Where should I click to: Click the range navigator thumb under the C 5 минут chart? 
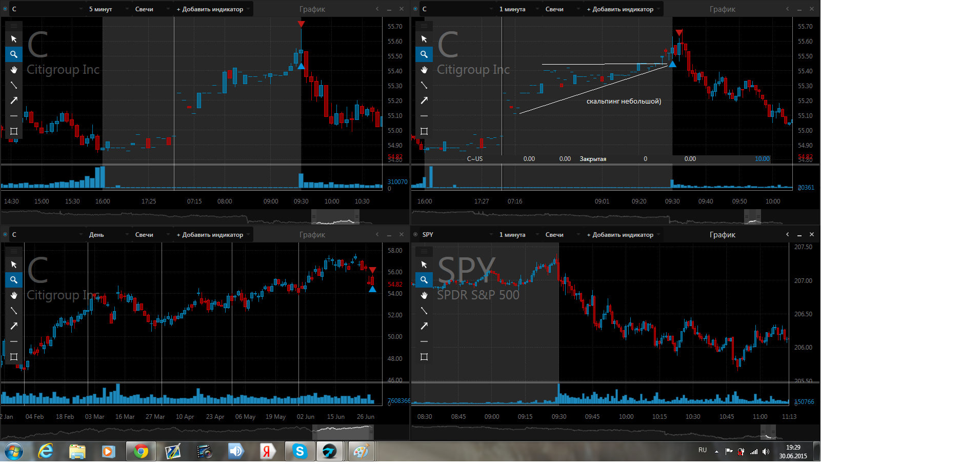click(x=335, y=217)
